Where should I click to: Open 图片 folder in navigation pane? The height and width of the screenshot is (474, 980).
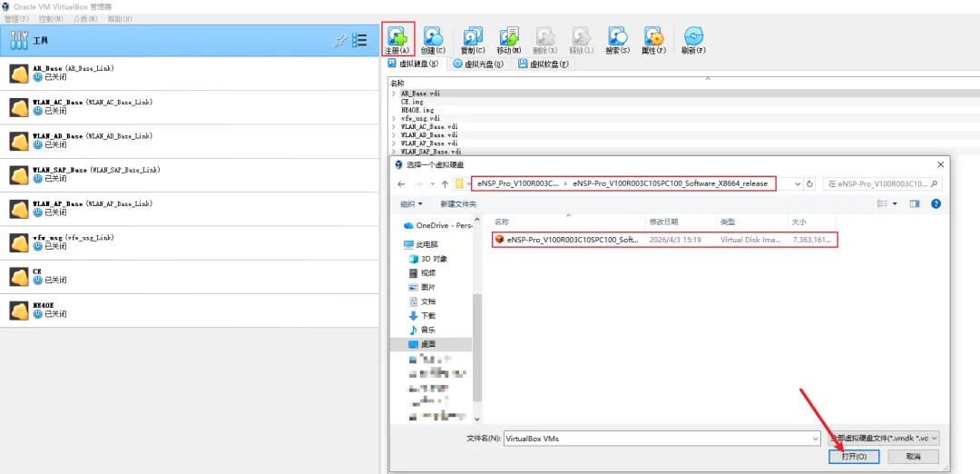pos(422,287)
